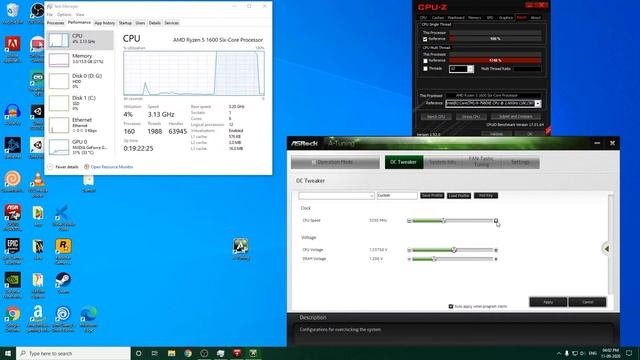The width and height of the screenshot is (640, 360).
Task: Click minus icon of CPU Voltage slider
Action: (x=409, y=250)
